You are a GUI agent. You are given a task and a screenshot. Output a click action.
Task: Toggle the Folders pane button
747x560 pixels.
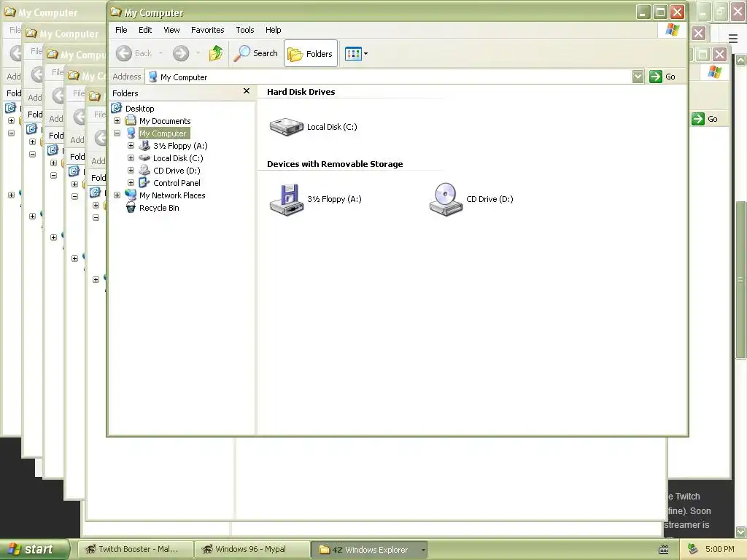[311, 53]
